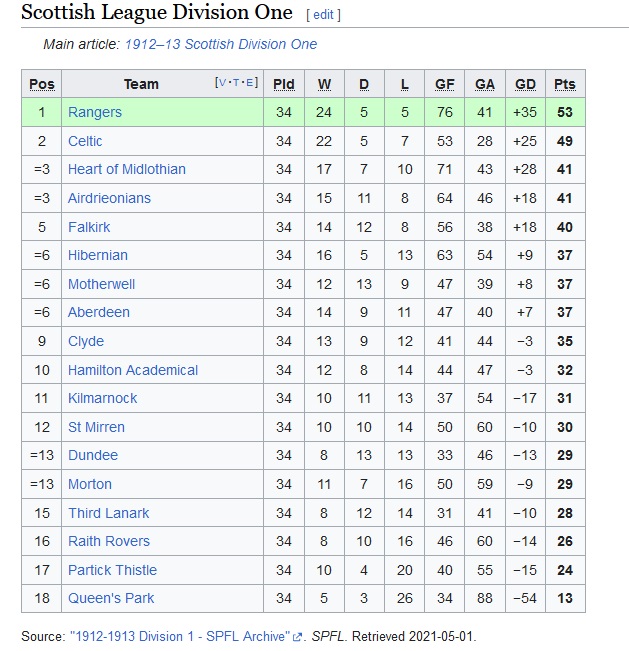Click the GD column header abbreviation
This screenshot has height=651, width=629.
click(525, 84)
